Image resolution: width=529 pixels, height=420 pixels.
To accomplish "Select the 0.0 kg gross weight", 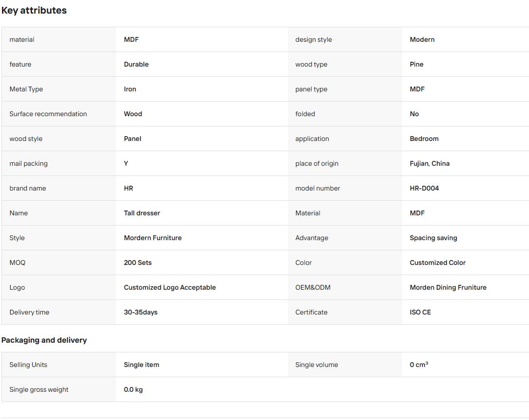I will pos(133,390).
